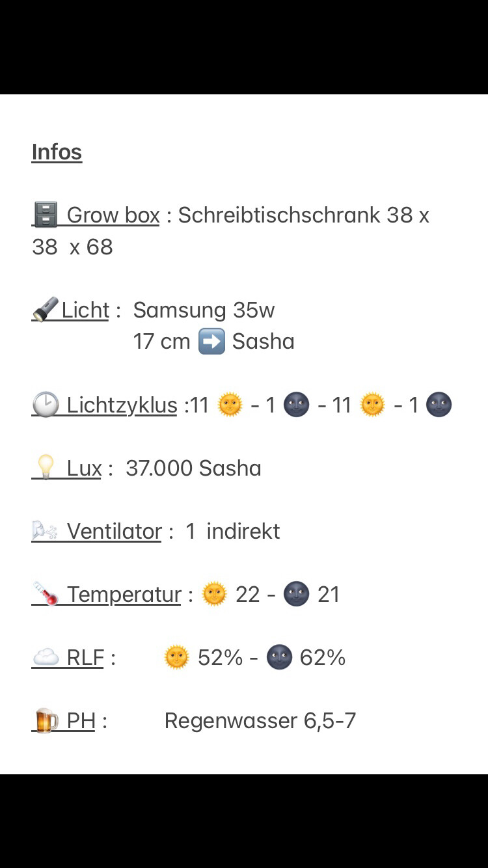This screenshot has height=868, width=488.
Task: Tap the clock emoji before Lichtzyklus
Action: click(46, 405)
